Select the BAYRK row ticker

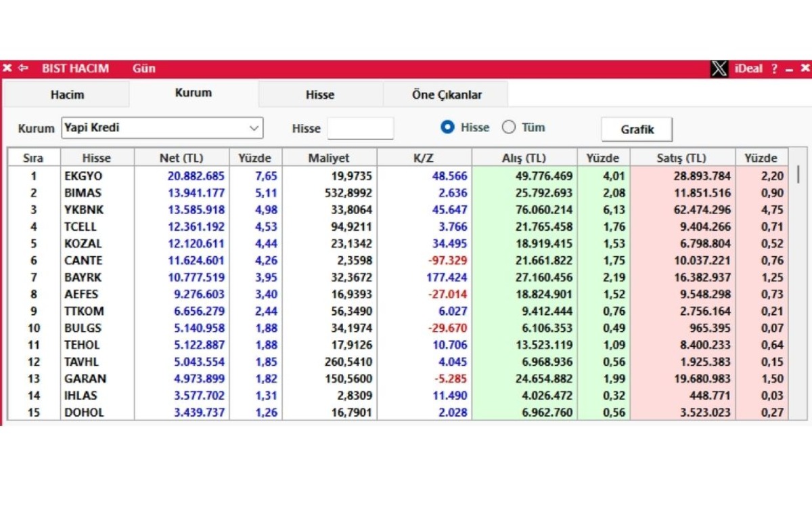pos(84,278)
